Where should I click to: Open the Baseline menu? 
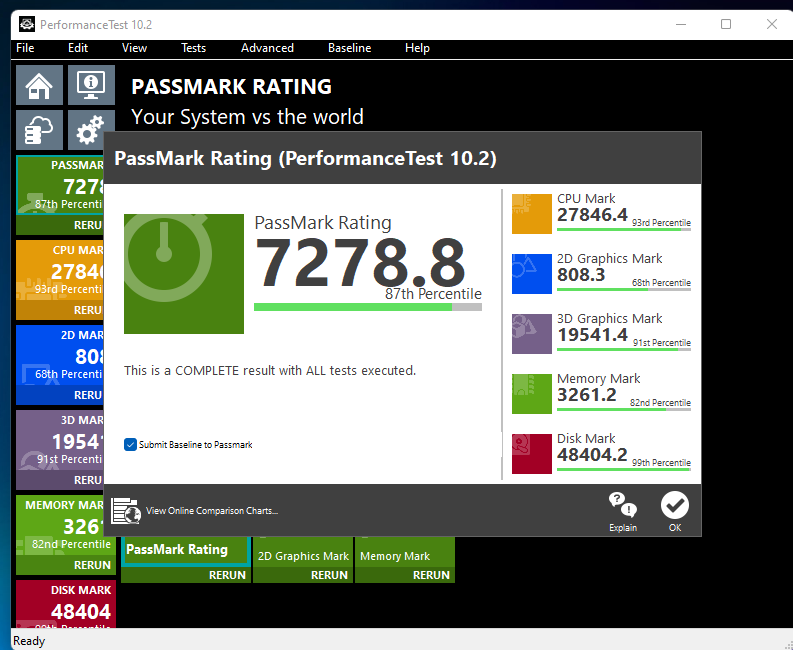[349, 48]
